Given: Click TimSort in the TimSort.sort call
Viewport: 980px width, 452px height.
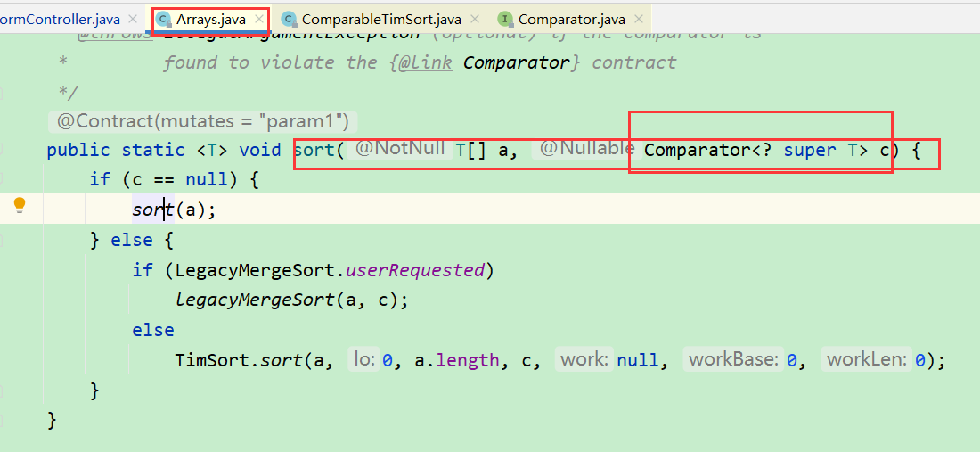Looking at the screenshot, I should tap(212, 360).
